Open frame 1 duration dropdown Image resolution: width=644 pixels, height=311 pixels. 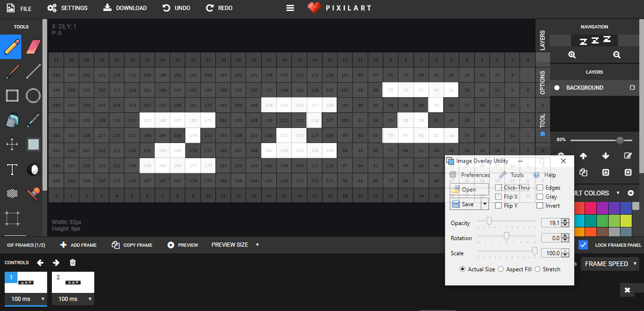(x=26, y=299)
